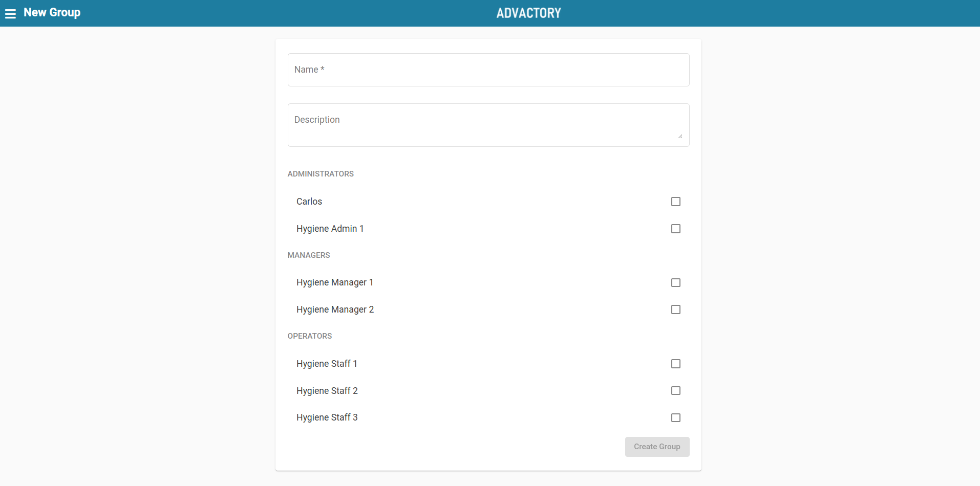Click the OPERATORS section header
This screenshot has width=980, height=486.
[x=310, y=336]
